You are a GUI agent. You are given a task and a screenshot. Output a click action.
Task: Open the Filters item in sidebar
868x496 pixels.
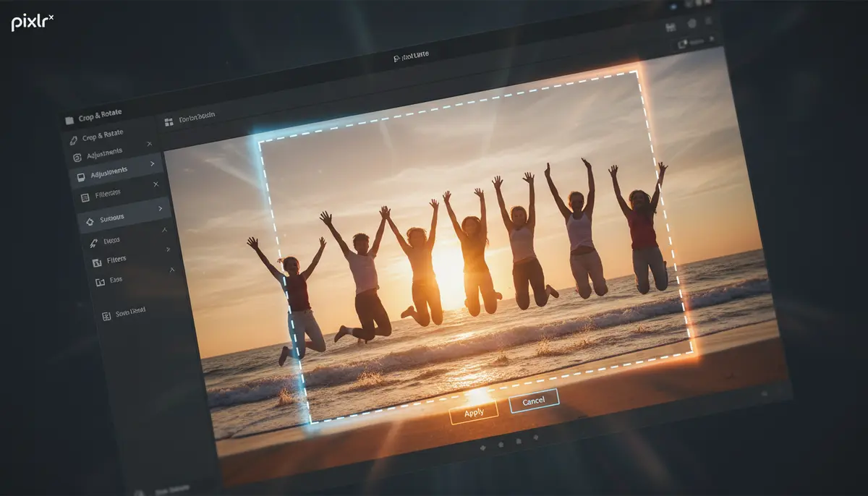(116, 260)
